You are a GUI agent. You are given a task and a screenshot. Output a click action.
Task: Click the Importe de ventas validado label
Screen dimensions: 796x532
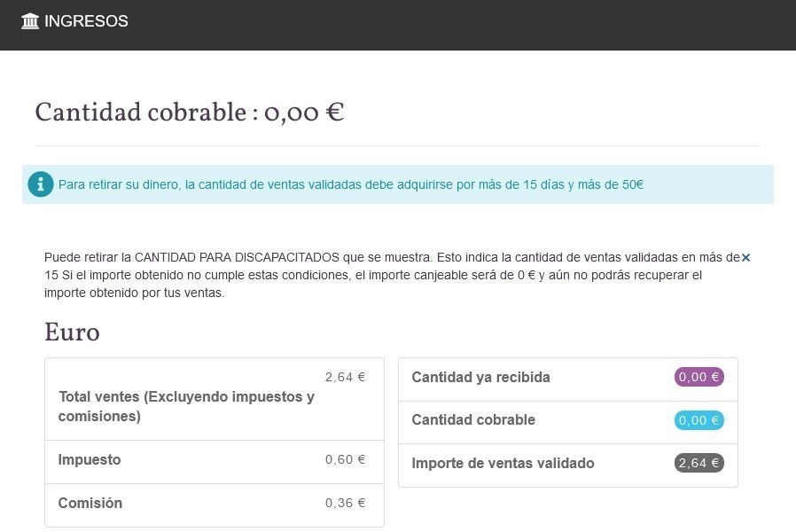click(503, 463)
